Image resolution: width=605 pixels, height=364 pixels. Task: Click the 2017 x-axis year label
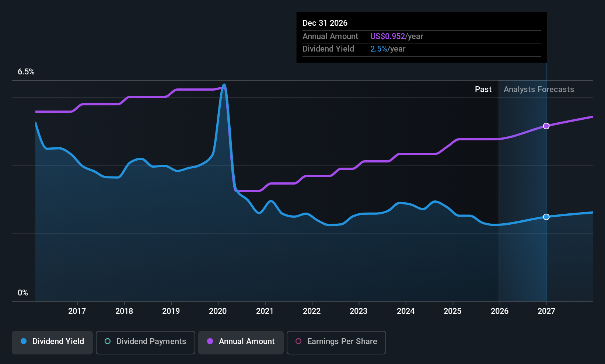click(77, 311)
